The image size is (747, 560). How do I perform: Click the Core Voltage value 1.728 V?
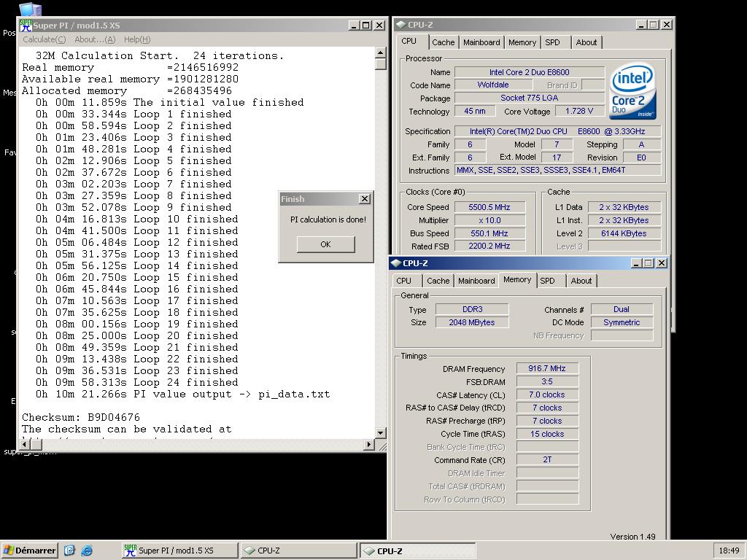pos(579,112)
